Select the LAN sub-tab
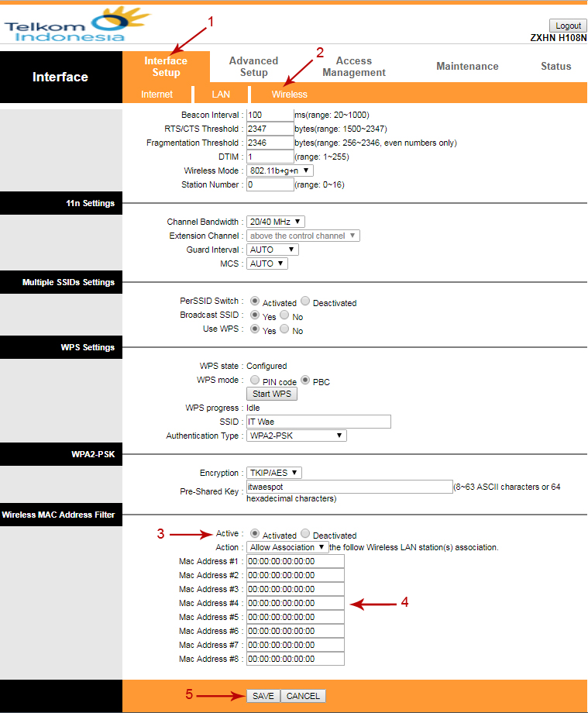The image size is (588, 713). [x=221, y=94]
